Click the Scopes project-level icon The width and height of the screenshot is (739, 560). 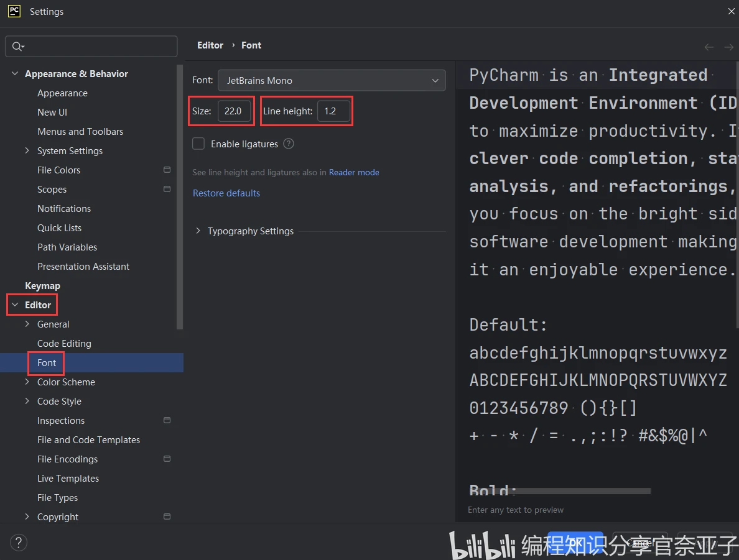(167, 189)
